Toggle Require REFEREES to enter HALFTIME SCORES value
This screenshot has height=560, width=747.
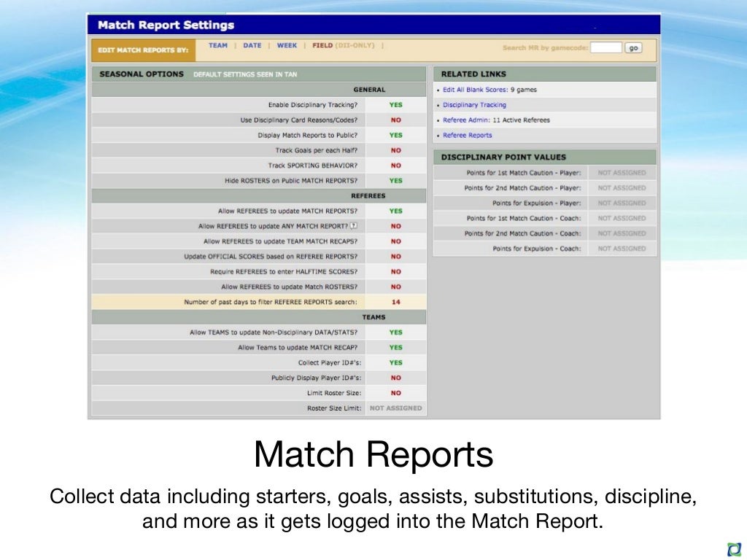395,272
